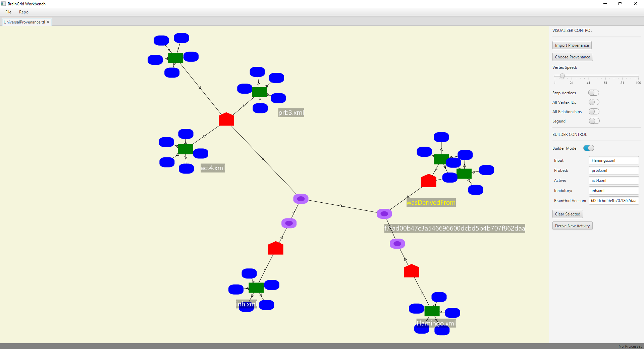Viewport: 644px width, 349px height.
Task: Select the rightmost blue node in the graph
Action: click(486, 170)
